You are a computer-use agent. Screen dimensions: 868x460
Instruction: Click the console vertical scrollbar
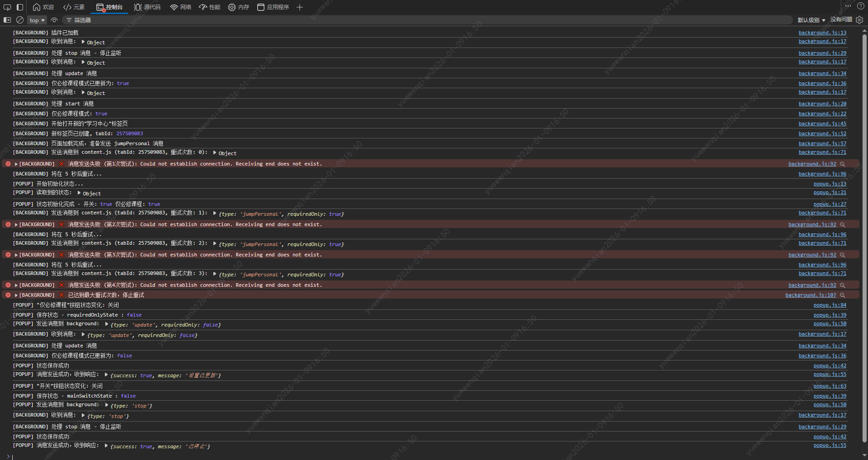[864, 226]
